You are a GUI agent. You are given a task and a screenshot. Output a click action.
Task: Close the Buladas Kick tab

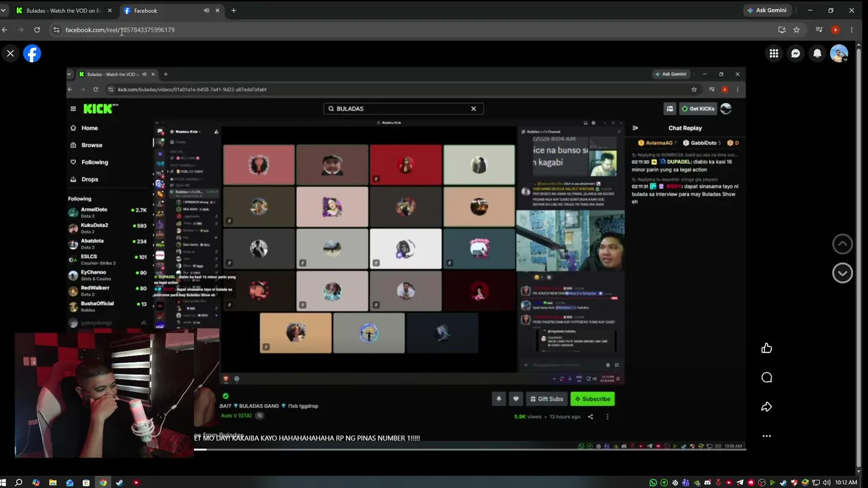pos(109,11)
